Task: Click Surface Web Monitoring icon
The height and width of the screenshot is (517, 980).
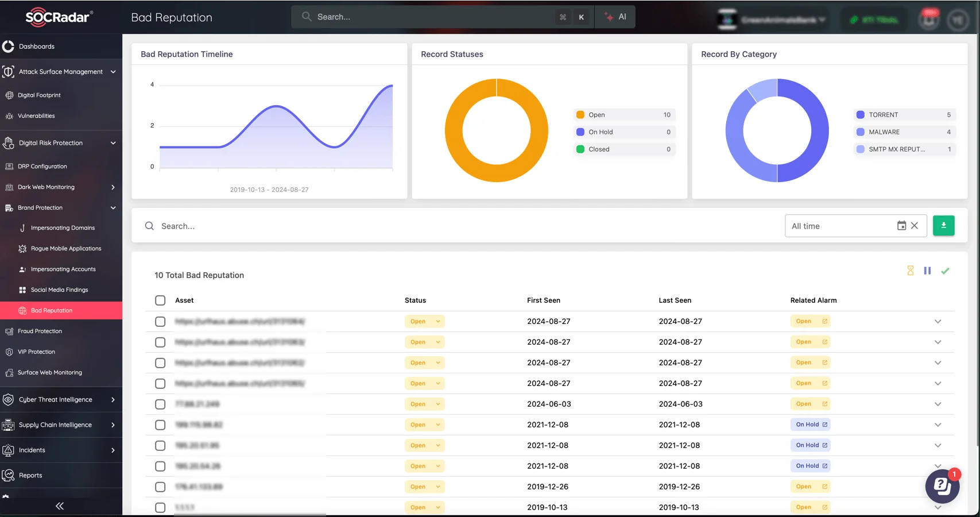Action: pyautogui.click(x=9, y=373)
